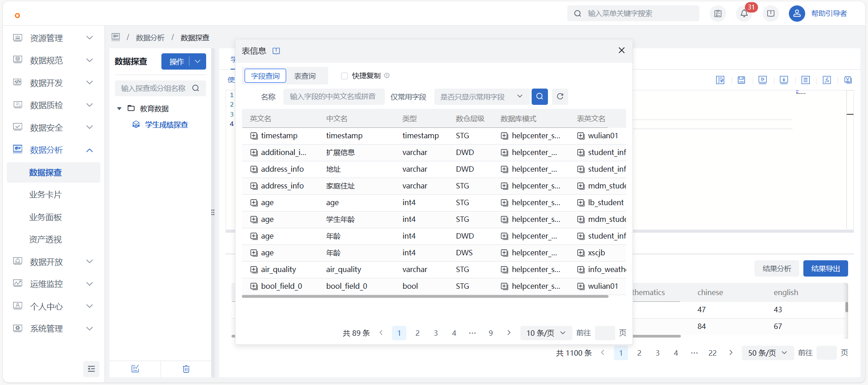Click the run query toolbar icon
Image resolution: width=868 pixels, height=385 pixels.
[x=763, y=80]
